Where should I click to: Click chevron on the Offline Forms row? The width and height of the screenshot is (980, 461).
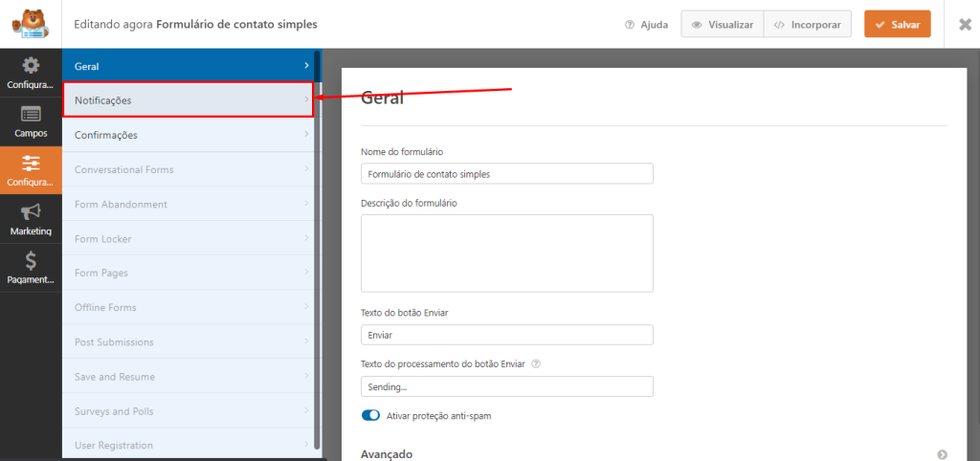[306, 307]
